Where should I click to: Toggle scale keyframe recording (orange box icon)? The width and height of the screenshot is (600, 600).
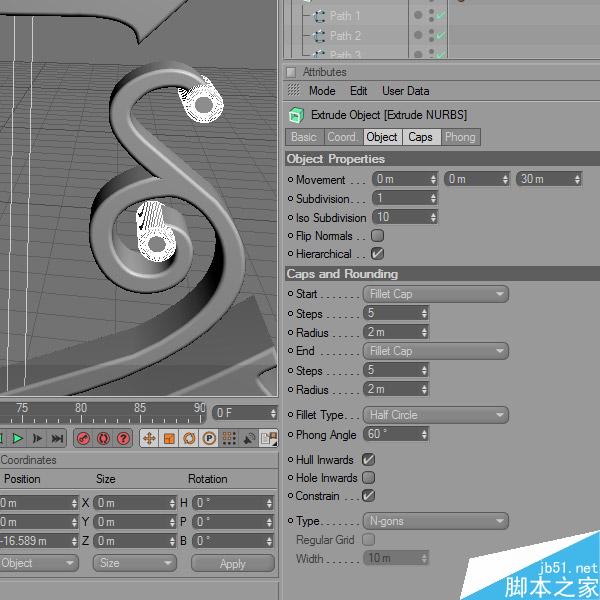170,439
